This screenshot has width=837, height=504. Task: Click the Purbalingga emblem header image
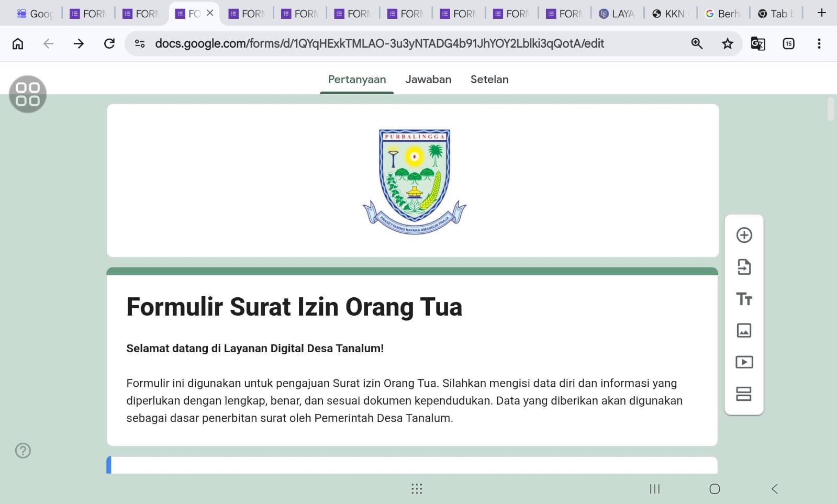click(x=414, y=182)
